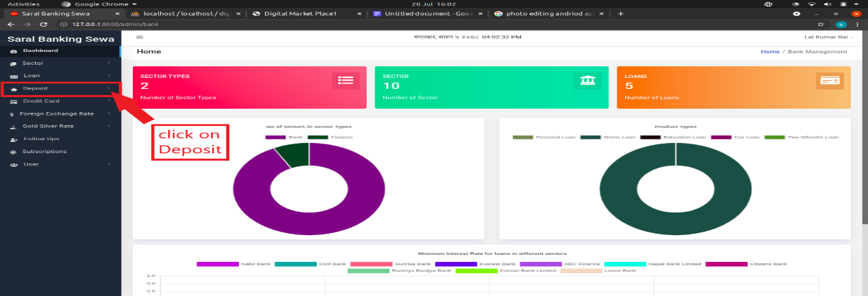Click the Subscriptions icon in sidebar
868x296 pixels.
[13, 152]
